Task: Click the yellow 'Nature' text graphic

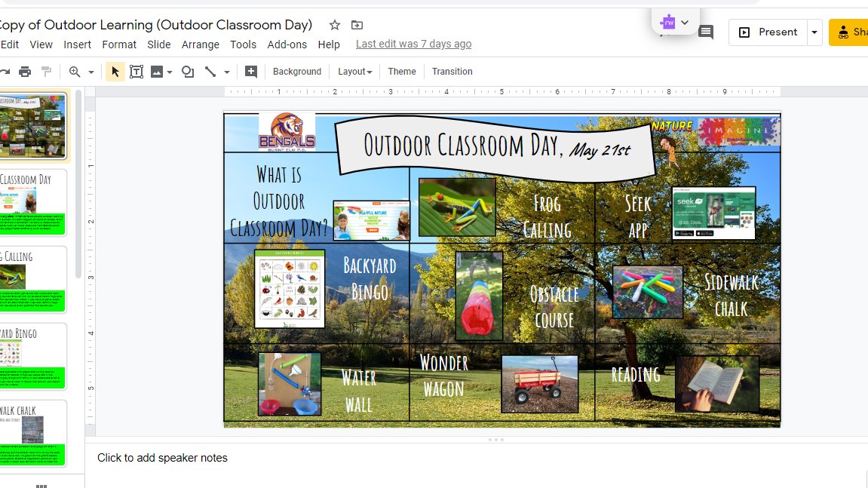Action: tap(672, 126)
